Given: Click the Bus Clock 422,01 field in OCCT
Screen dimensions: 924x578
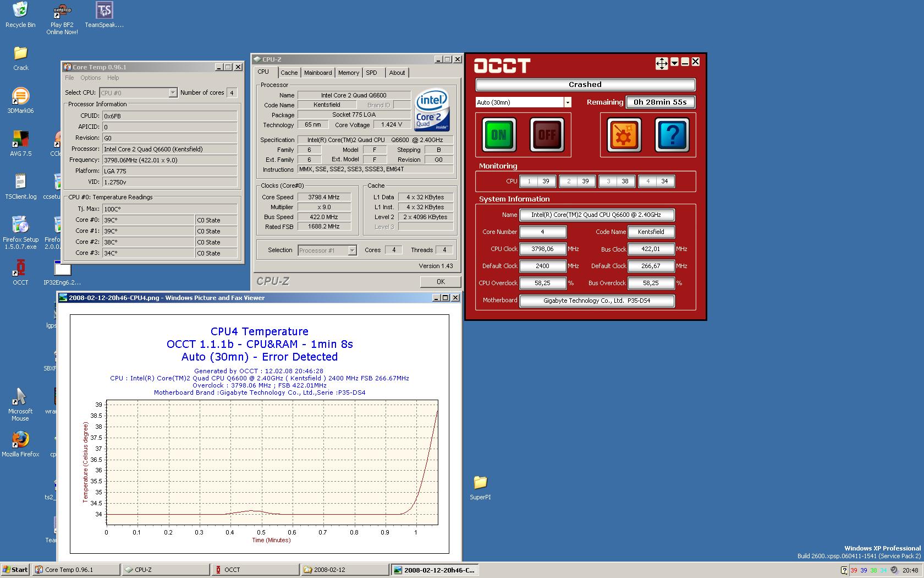Looking at the screenshot, I should click(x=651, y=249).
